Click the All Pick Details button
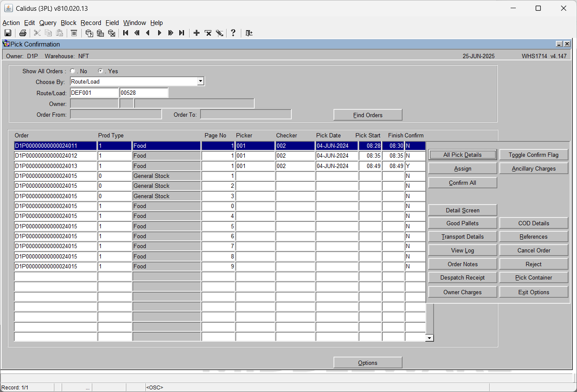This screenshot has width=577, height=392. (463, 155)
